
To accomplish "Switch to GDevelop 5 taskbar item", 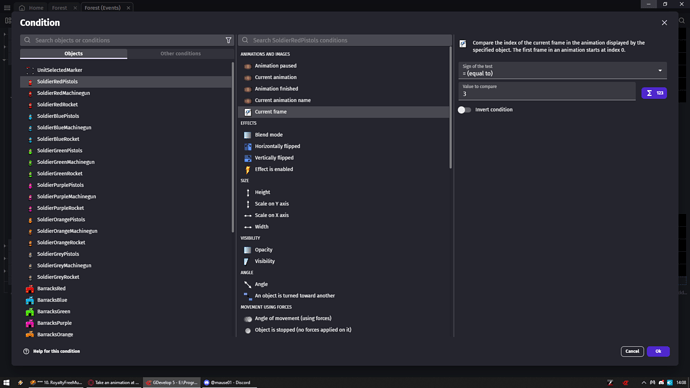I will 172,382.
